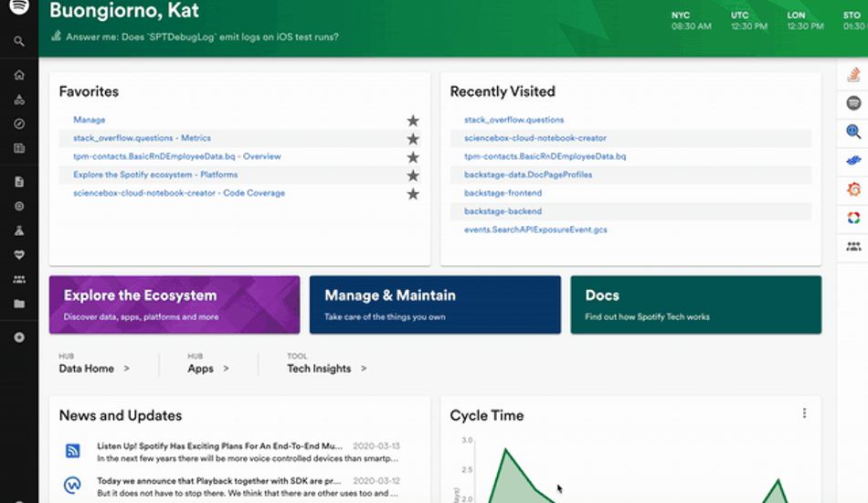Open backstage-frontend in Recently Visited
Image resolution: width=868 pixels, height=503 pixels.
coord(503,193)
